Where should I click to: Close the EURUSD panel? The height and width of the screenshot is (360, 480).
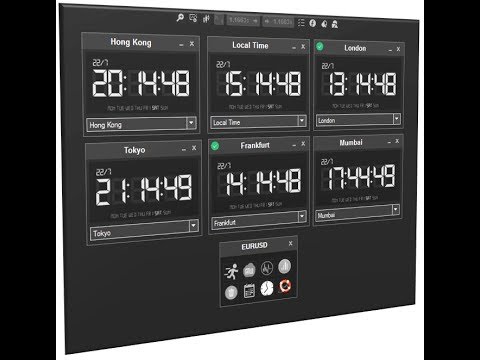point(290,243)
